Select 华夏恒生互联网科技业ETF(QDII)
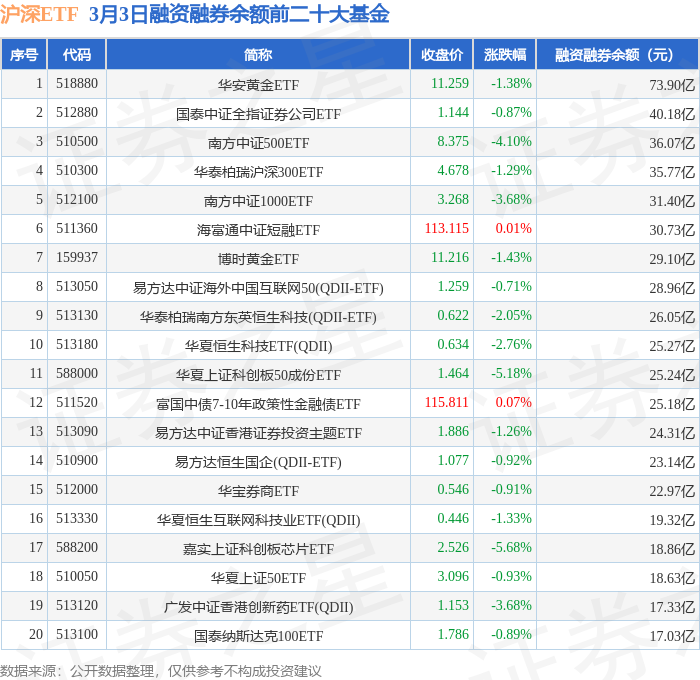The image size is (700, 680). [x=258, y=520]
